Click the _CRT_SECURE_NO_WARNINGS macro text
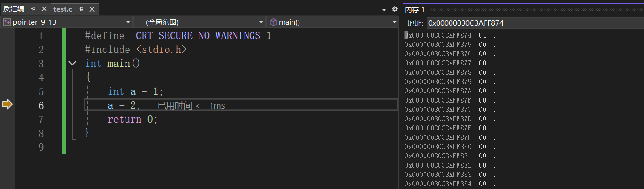The image size is (644, 189). tap(195, 36)
